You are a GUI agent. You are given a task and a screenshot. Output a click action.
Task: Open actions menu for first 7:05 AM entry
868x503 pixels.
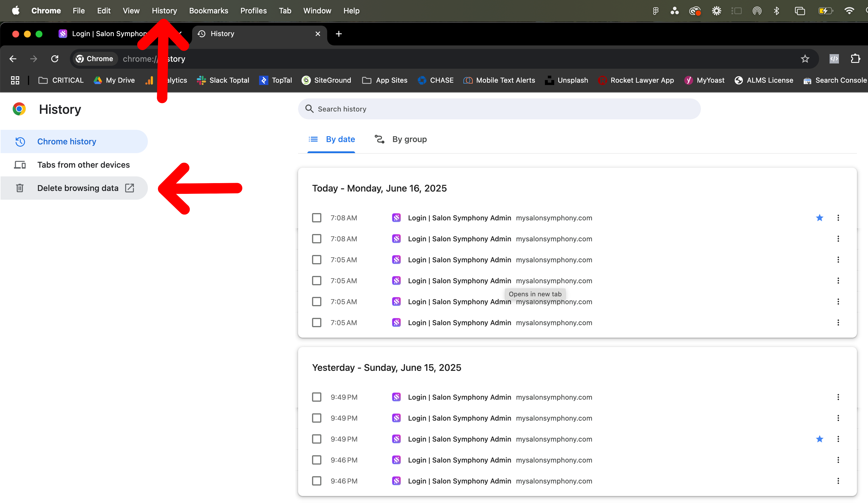click(838, 260)
